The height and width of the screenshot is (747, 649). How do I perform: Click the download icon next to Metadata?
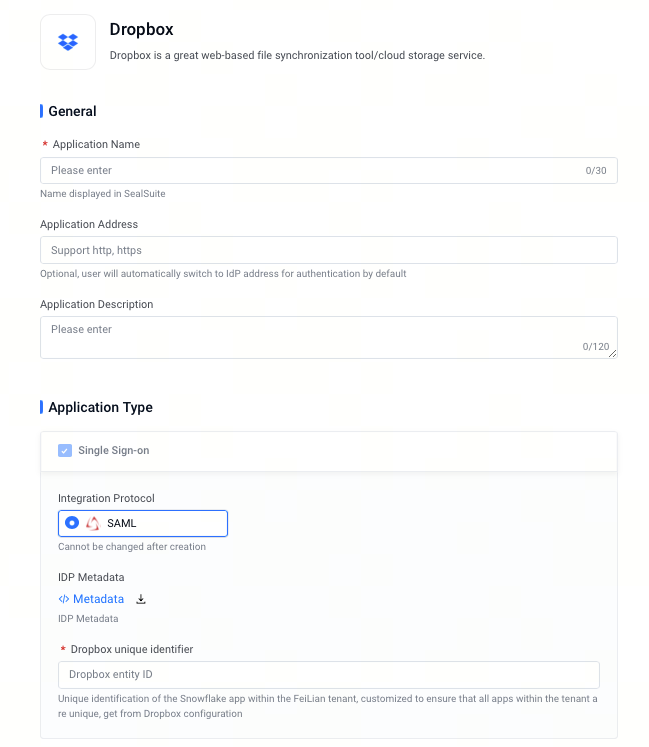tap(141, 599)
